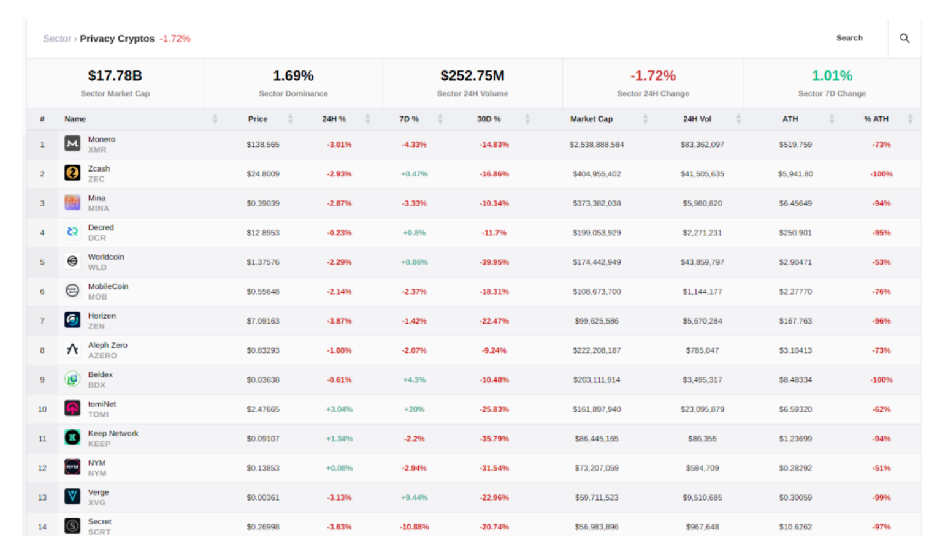Sort by 24H % column arrows
The height and width of the screenshot is (560, 937).
pyautogui.click(x=367, y=119)
